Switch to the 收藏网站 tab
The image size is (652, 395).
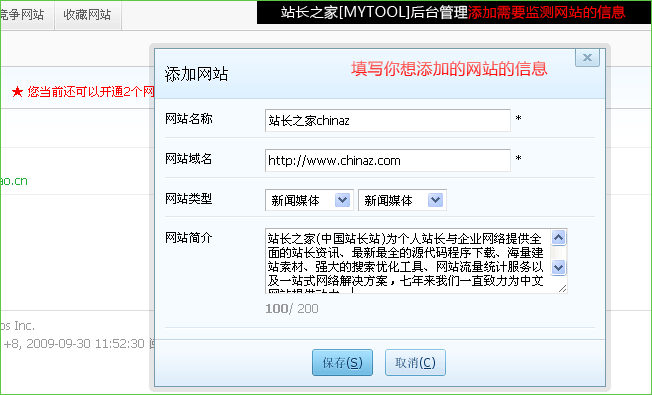[87, 15]
